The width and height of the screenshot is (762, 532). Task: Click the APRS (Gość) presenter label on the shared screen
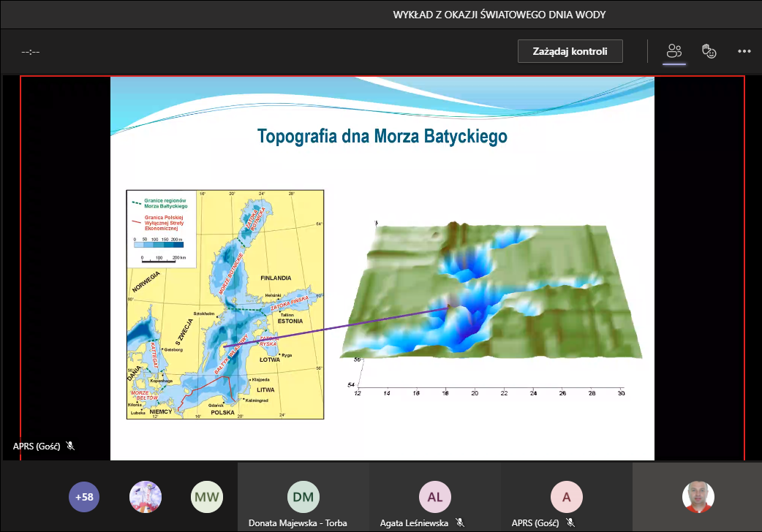coord(37,446)
